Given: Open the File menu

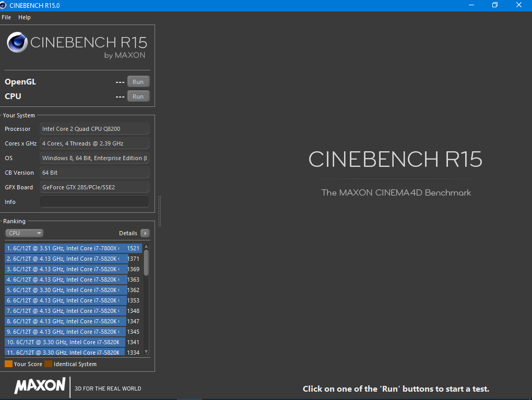Looking at the screenshot, I should pyautogui.click(x=6, y=17).
